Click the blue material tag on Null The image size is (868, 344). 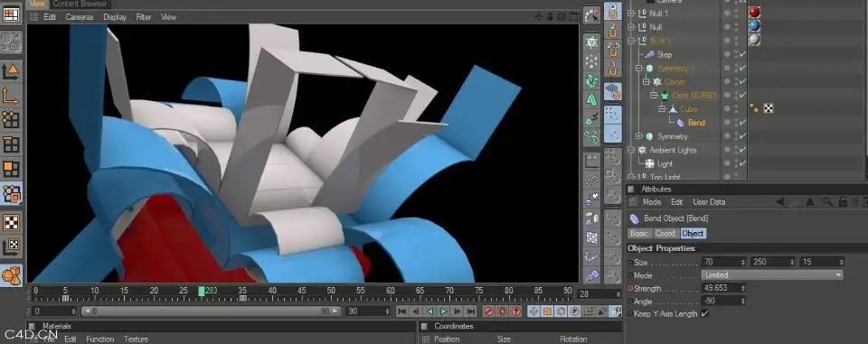754,26
